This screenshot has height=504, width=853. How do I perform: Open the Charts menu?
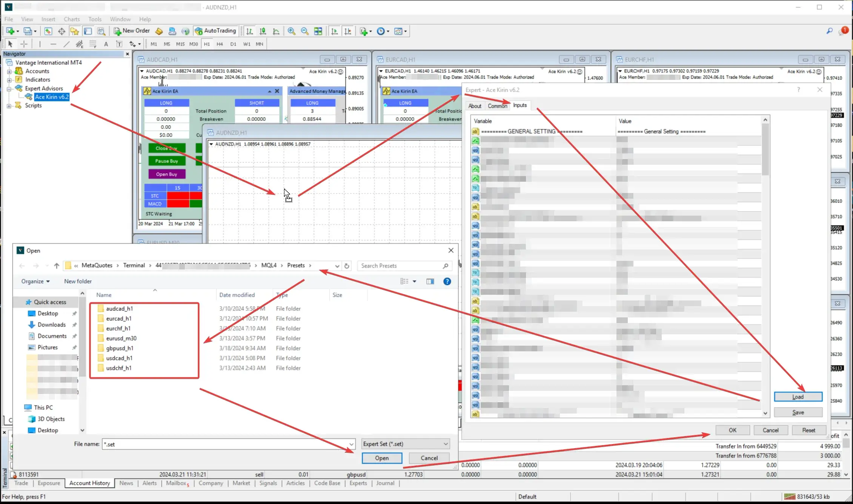pos(72,19)
